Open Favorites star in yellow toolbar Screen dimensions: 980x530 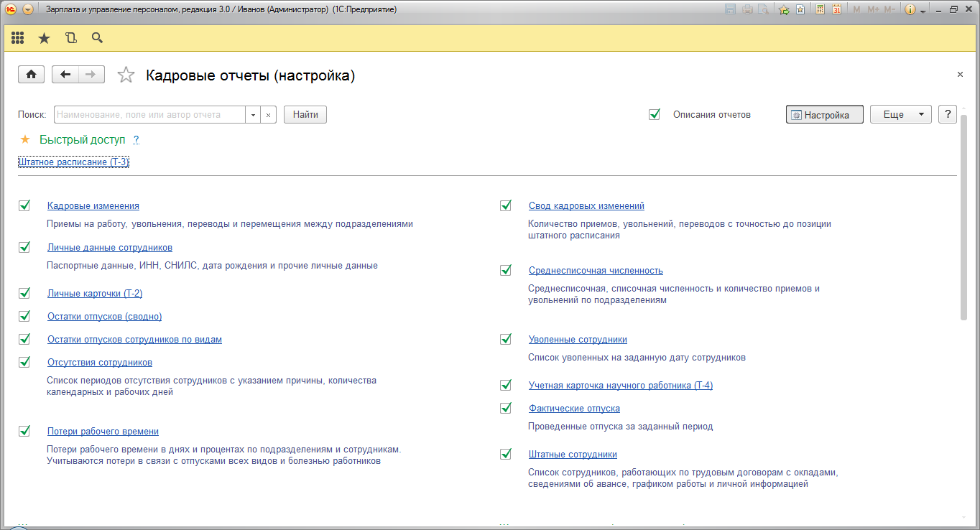click(44, 38)
